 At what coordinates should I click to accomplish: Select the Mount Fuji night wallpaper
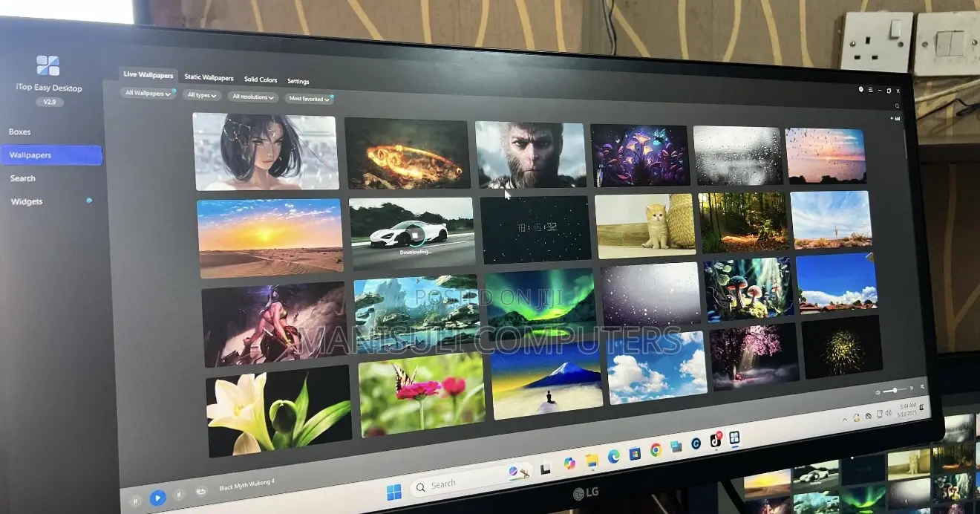coord(547,380)
